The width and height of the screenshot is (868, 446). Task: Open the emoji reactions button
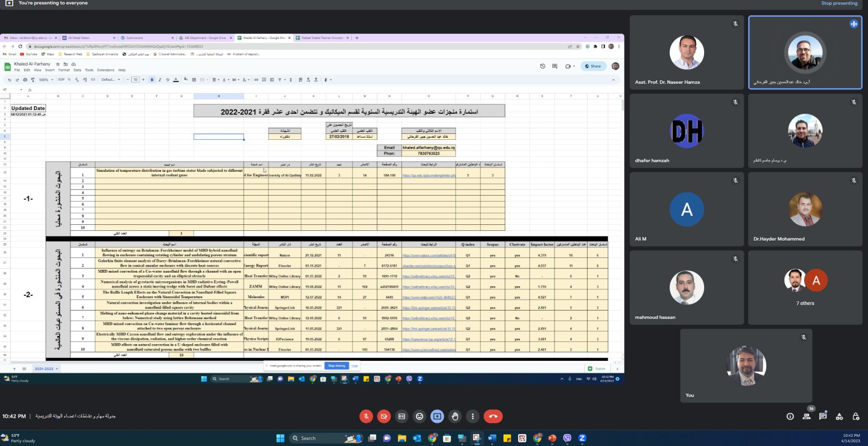419,416
